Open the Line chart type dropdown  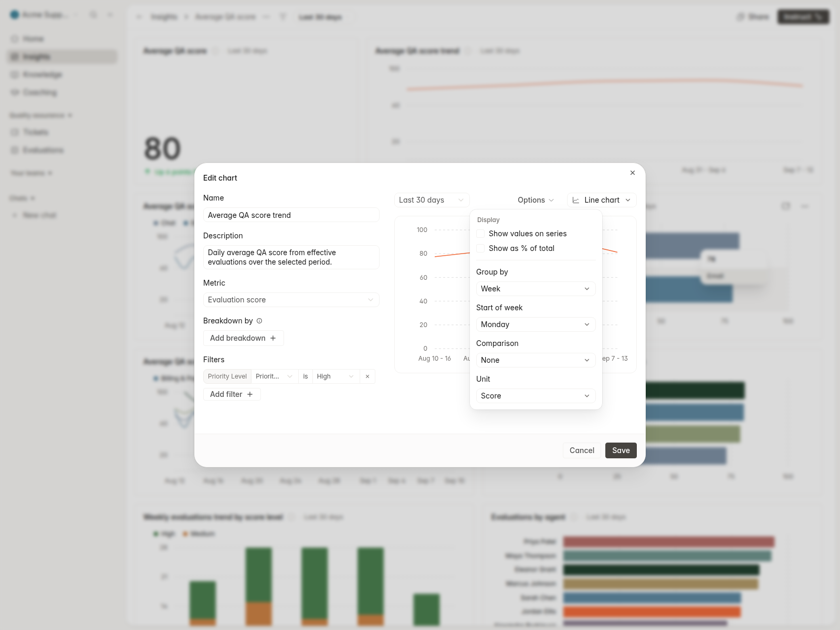[602, 200]
